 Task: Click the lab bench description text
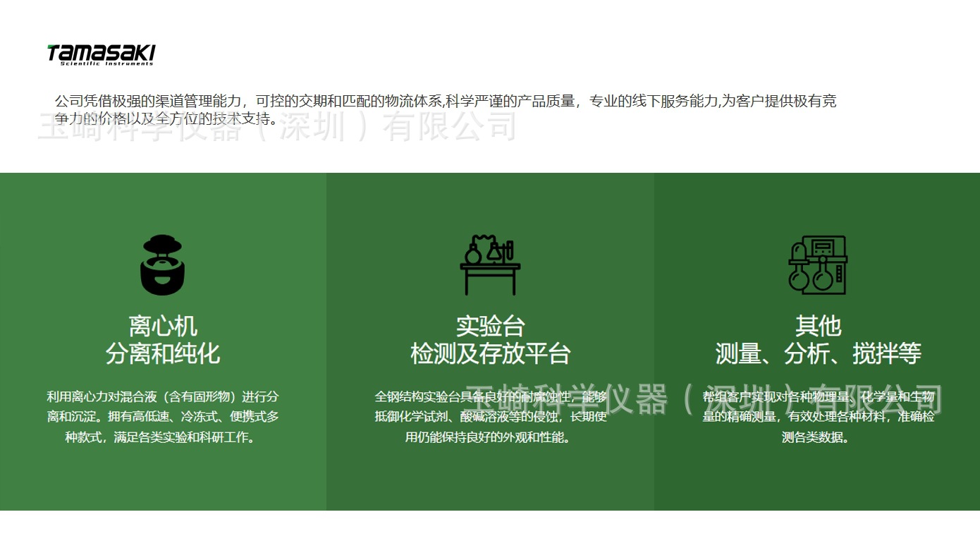pyautogui.click(x=491, y=416)
